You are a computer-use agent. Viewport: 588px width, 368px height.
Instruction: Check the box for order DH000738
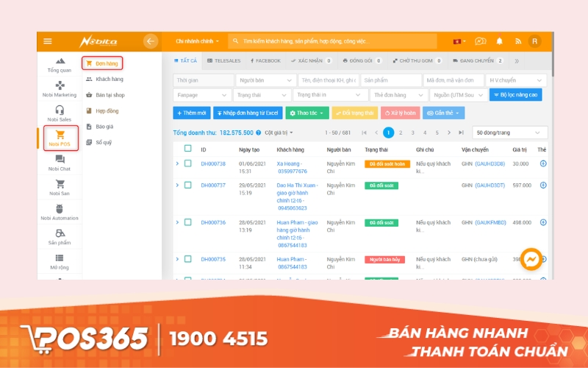[188, 163]
